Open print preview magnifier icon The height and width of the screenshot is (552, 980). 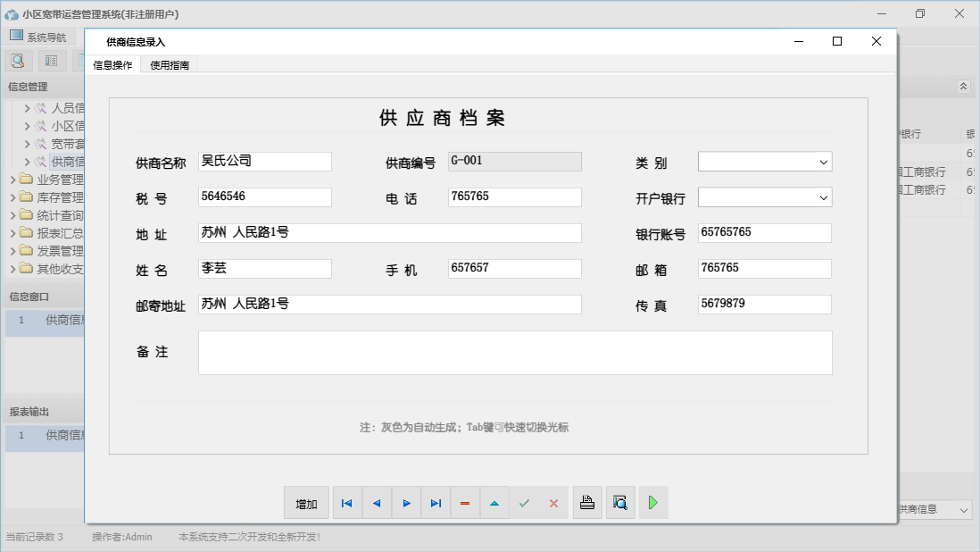[620, 503]
